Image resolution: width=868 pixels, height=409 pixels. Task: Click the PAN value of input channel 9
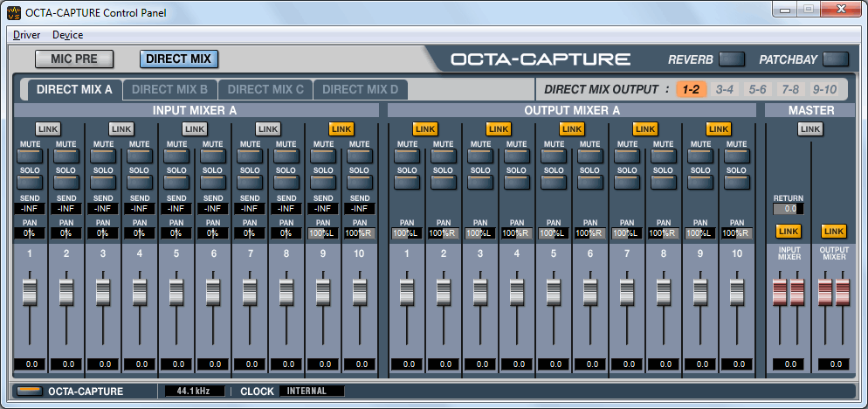[x=323, y=233]
